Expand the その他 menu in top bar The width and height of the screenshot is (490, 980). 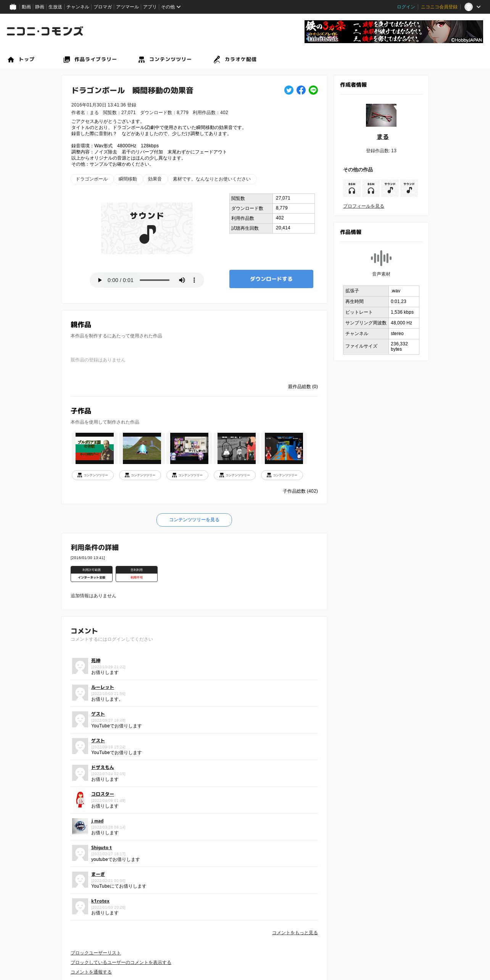click(171, 7)
